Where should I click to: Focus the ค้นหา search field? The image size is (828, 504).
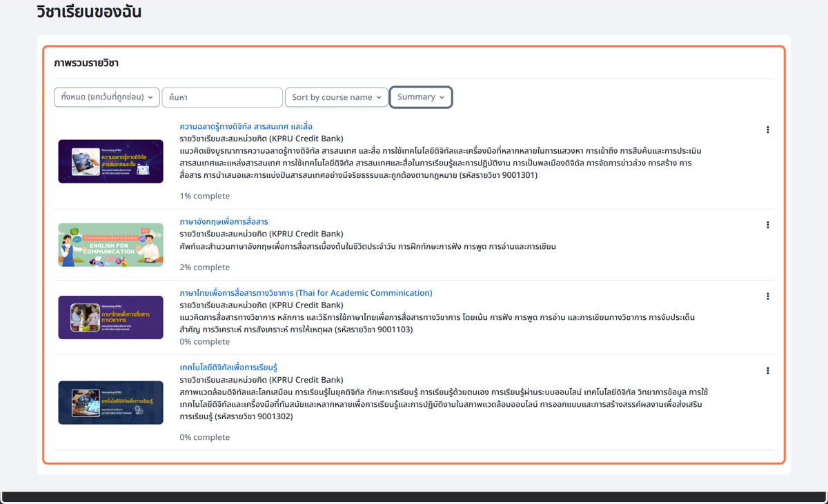[x=222, y=97]
